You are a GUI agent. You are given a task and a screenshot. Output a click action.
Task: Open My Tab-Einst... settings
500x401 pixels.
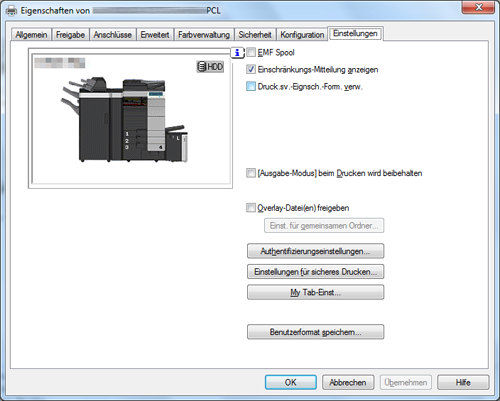315,292
